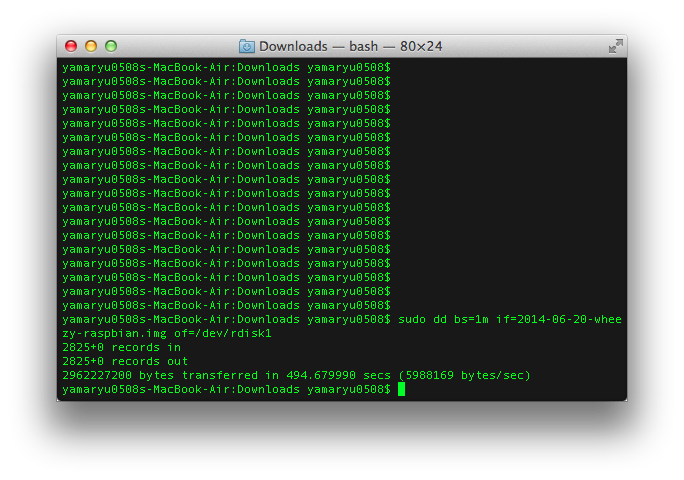The height and width of the screenshot is (480, 684).
Task: Click the '2825+0 records in' line
Action: point(121,347)
